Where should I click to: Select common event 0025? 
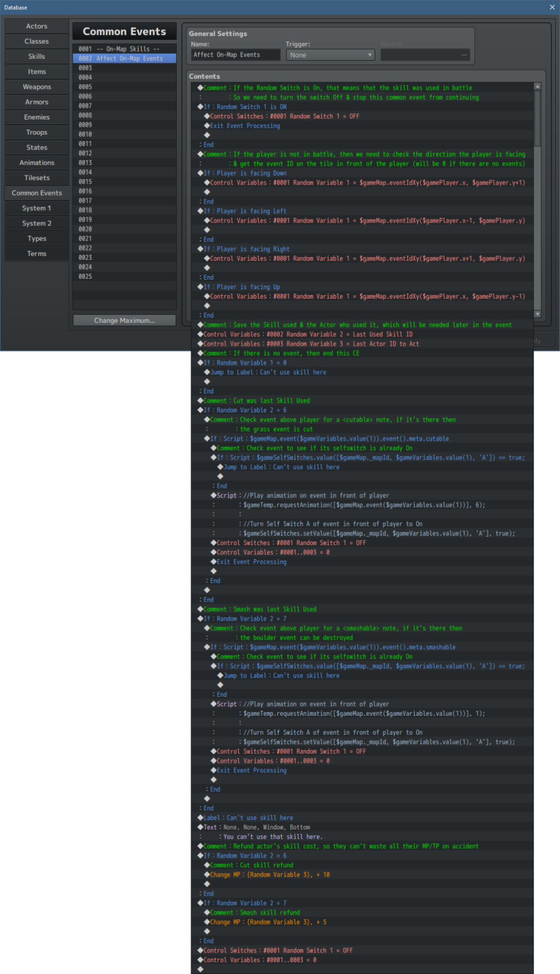125,276
